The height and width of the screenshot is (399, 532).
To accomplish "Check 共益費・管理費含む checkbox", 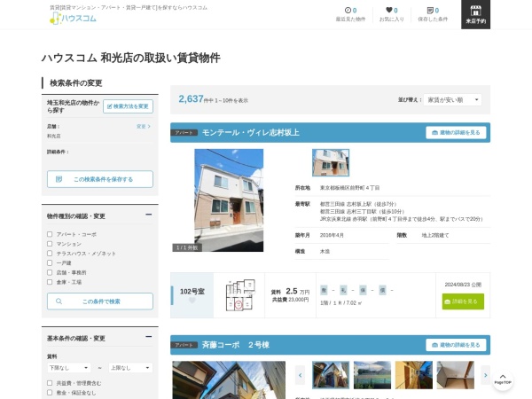I will (50, 383).
